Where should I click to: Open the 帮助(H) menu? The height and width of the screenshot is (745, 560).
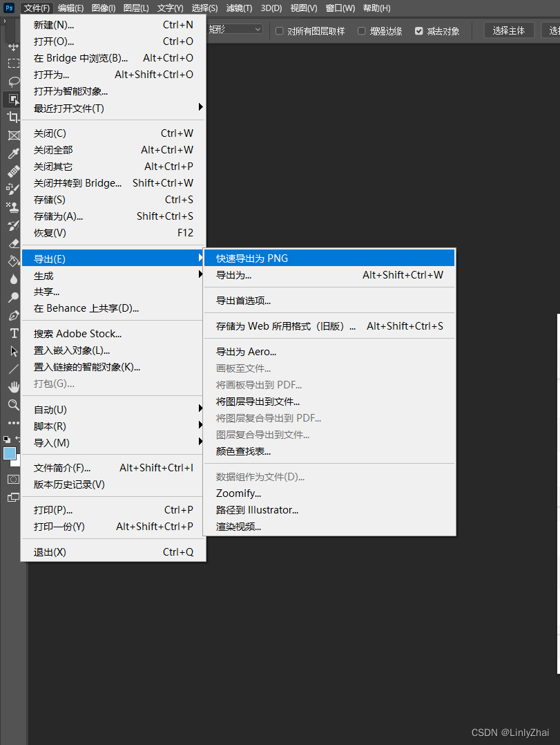(x=377, y=8)
